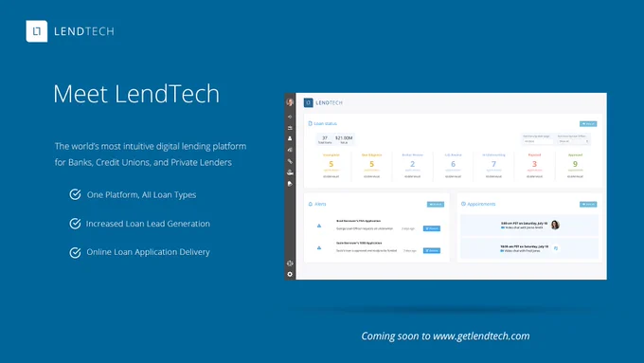Click the small icon in the second appointment row

pos(556,248)
